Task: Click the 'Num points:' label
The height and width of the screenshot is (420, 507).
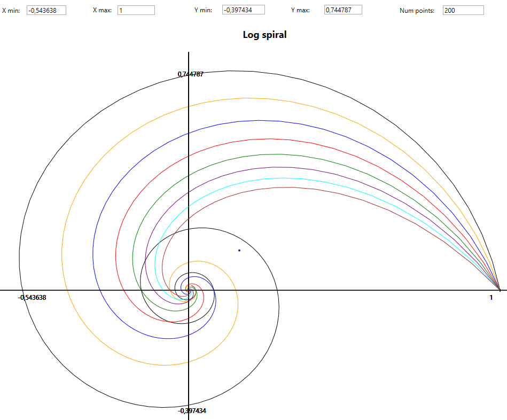Action: tap(417, 11)
